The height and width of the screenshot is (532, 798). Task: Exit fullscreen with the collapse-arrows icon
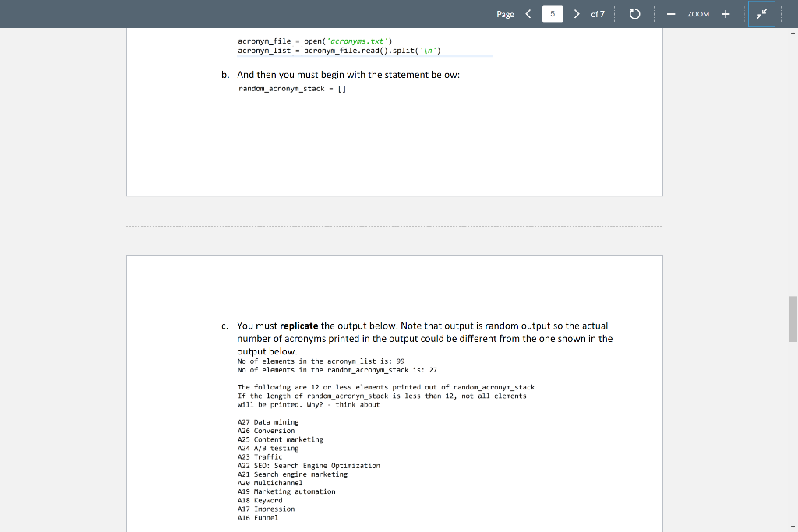(x=761, y=14)
